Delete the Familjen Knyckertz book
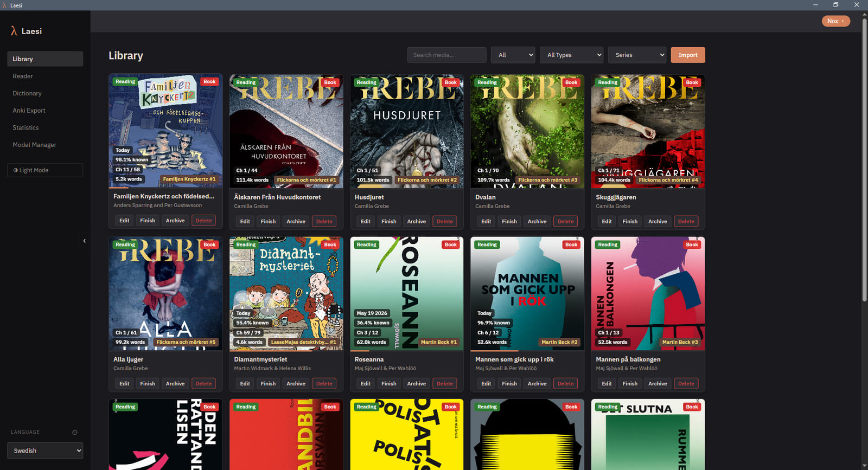Image resolution: width=868 pixels, height=470 pixels. coord(204,221)
